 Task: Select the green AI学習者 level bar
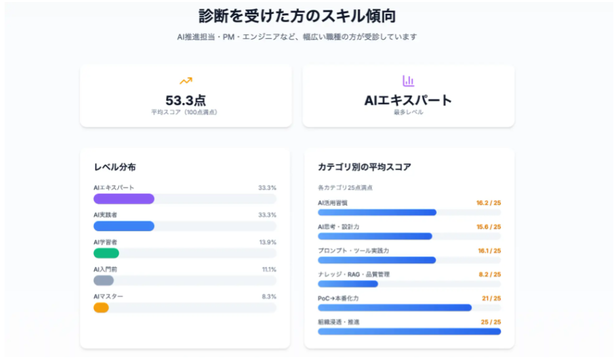click(x=106, y=253)
